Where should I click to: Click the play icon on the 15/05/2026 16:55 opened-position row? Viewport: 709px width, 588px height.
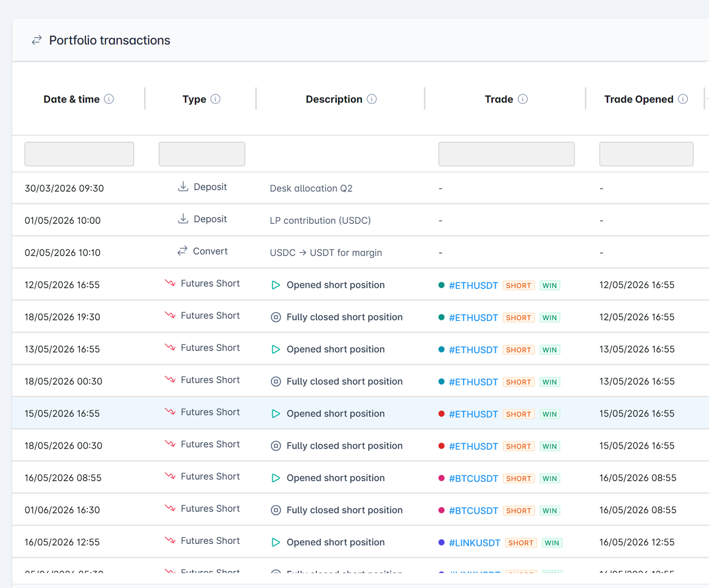(276, 414)
